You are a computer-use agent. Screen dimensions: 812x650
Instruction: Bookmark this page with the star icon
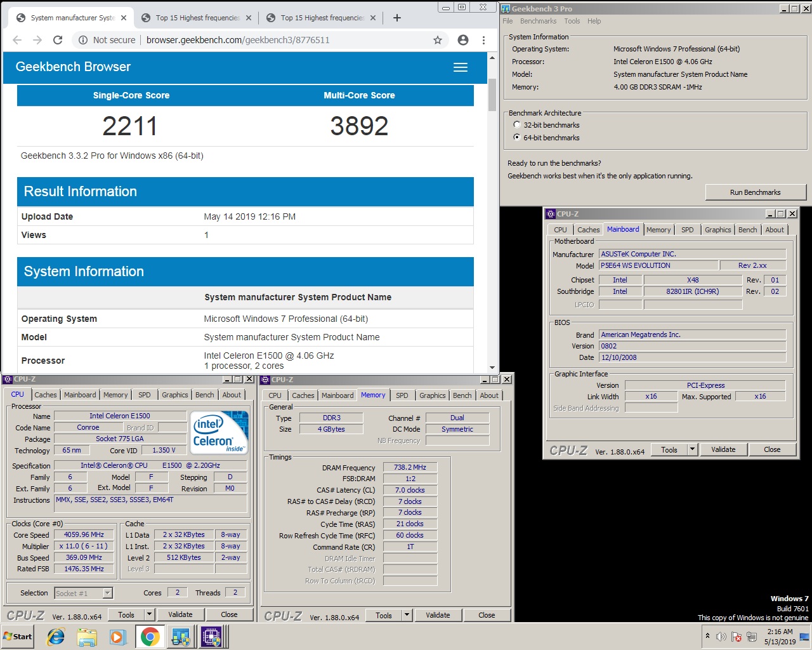(x=438, y=40)
